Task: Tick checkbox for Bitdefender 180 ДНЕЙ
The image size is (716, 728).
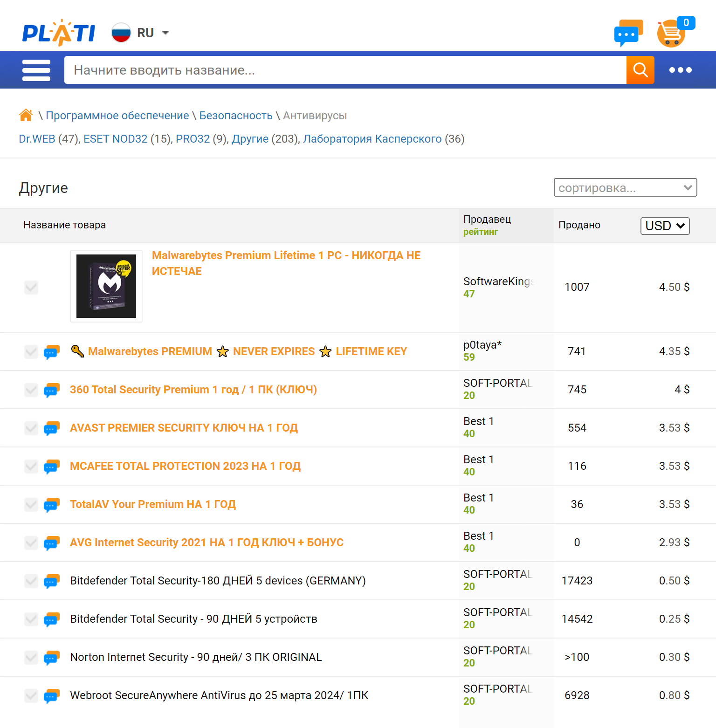Action: pyautogui.click(x=31, y=581)
